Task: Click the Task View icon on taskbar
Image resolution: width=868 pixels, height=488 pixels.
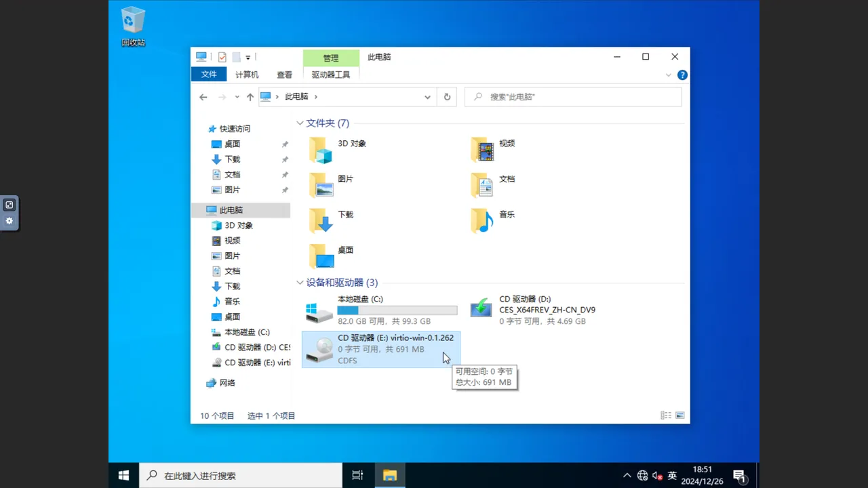Action: pos(357,475)
